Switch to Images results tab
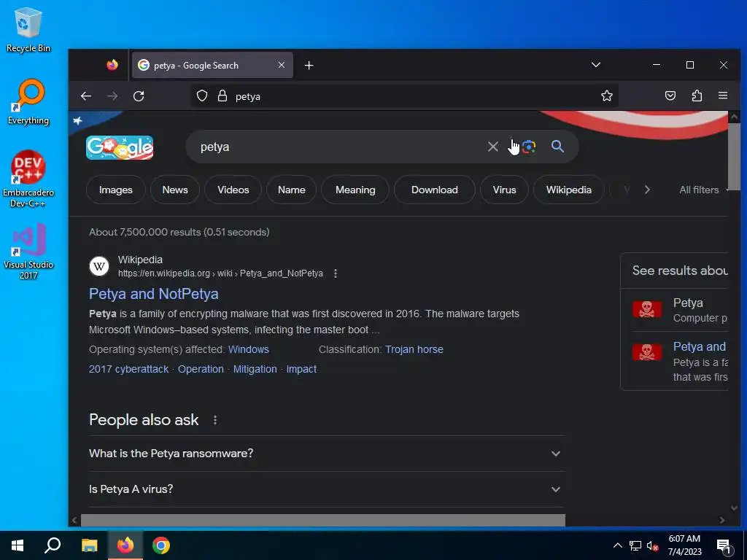 coord(116,190)
